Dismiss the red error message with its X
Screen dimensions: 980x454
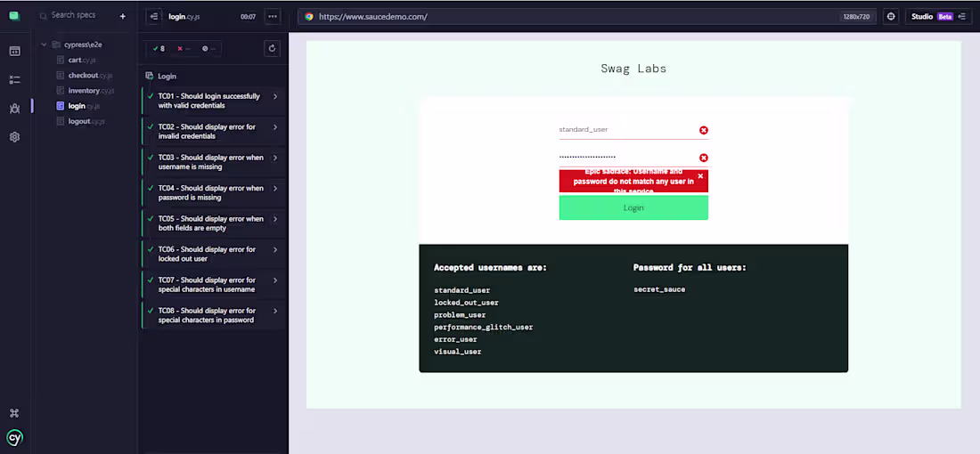(700, 176)
